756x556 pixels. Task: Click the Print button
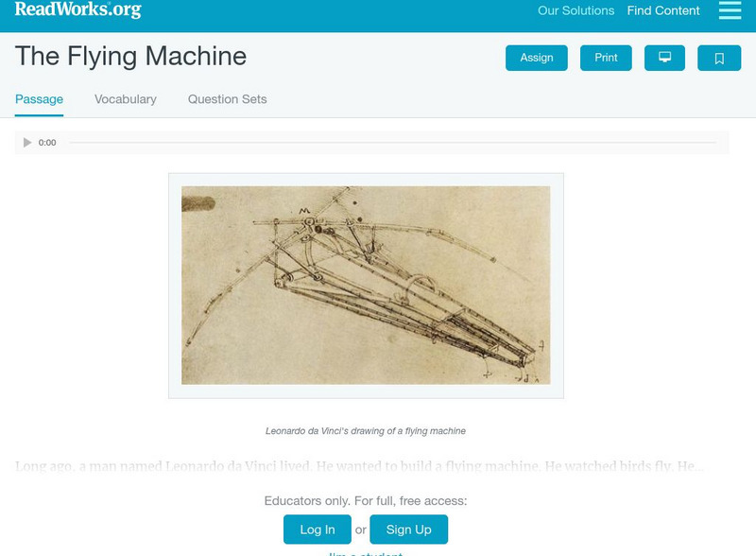606,58
